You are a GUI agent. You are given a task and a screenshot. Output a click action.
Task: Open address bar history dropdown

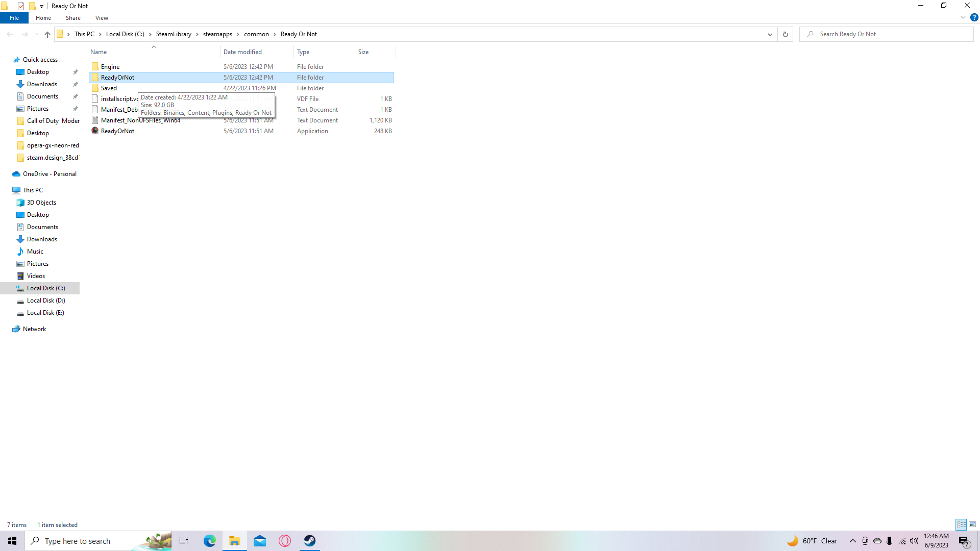pos(770,34)
